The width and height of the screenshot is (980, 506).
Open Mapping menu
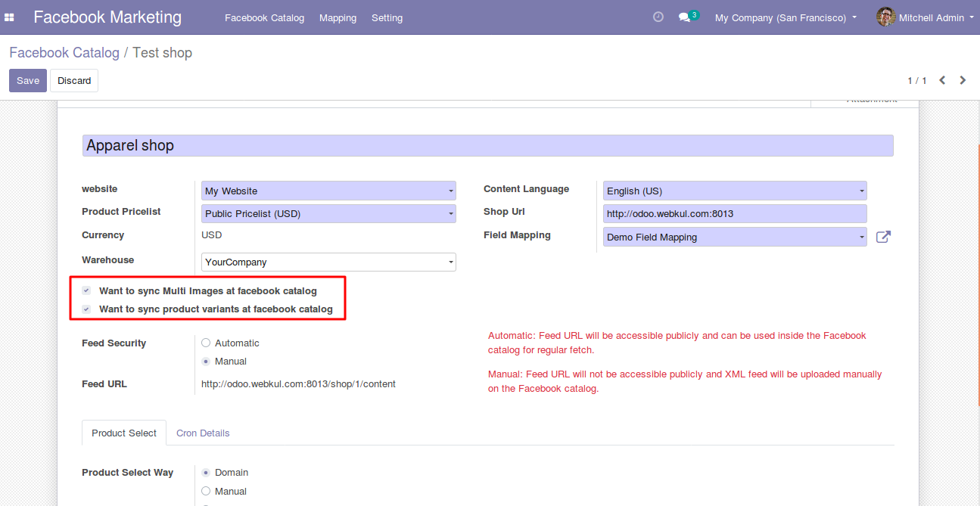(x=338, y=17)
